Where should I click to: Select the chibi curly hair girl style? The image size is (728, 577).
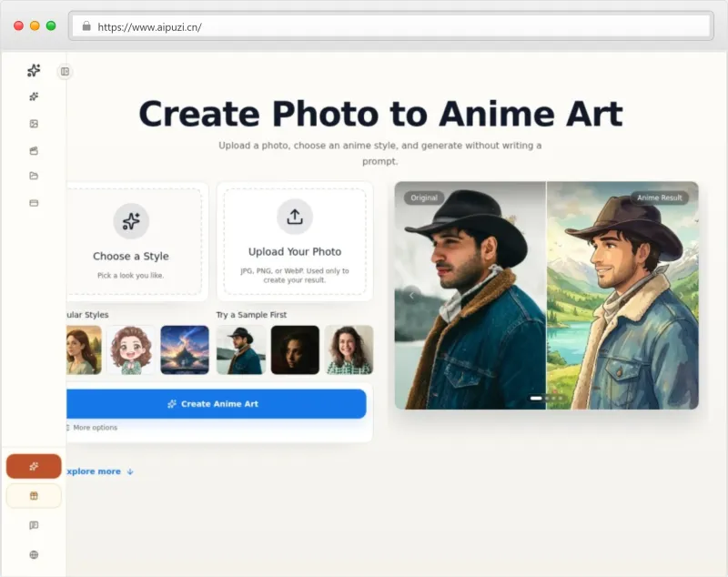pyautogui.click(x=131, y=350)
